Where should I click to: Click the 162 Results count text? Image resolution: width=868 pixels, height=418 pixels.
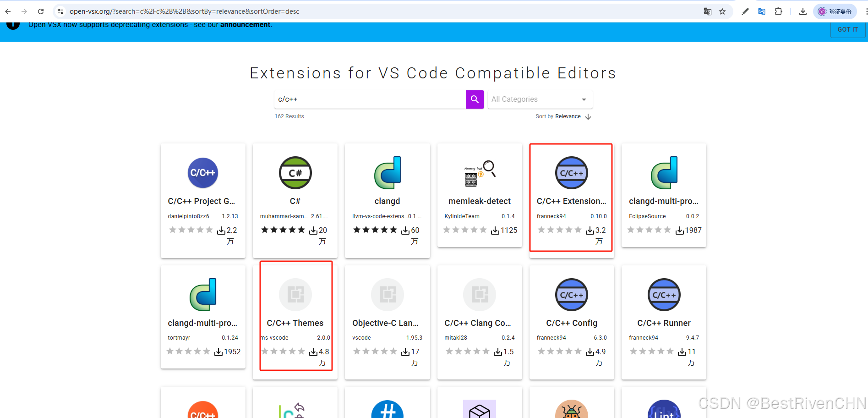click(x=289, y=116)
